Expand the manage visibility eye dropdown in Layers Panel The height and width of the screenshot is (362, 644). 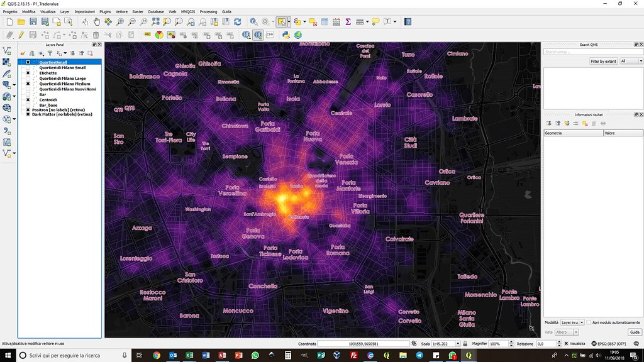41,53
